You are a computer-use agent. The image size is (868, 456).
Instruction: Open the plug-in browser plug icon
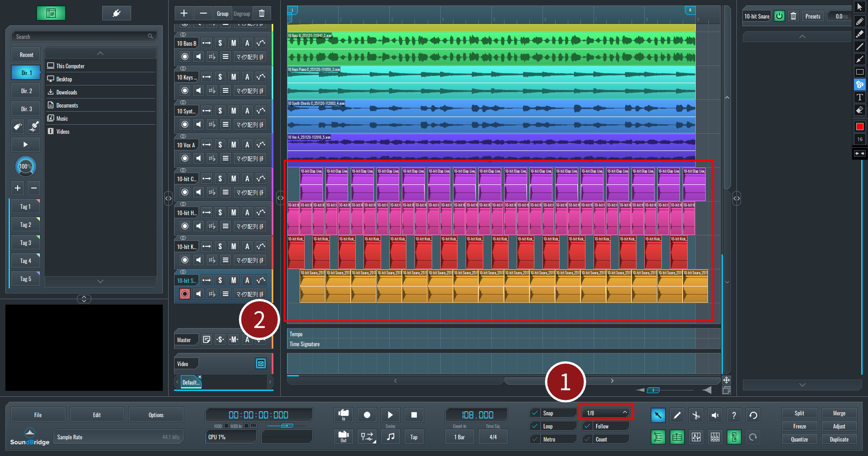116,13
